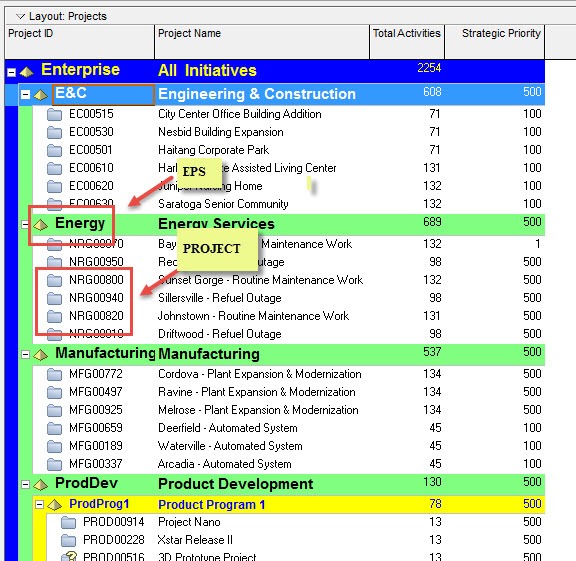Open the Layout: Projects options menu
The image size is (576, 561).
coord(20,16)
